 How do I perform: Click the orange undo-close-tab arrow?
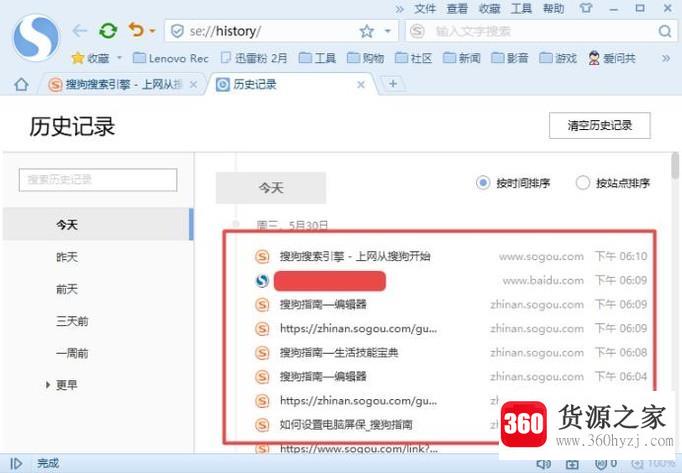point(136,30)
